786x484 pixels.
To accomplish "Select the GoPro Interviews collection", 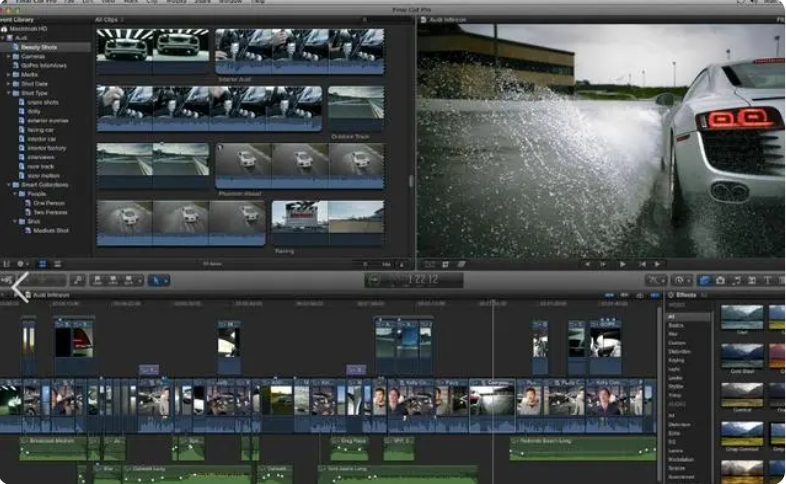I will [x=44, y=65].
